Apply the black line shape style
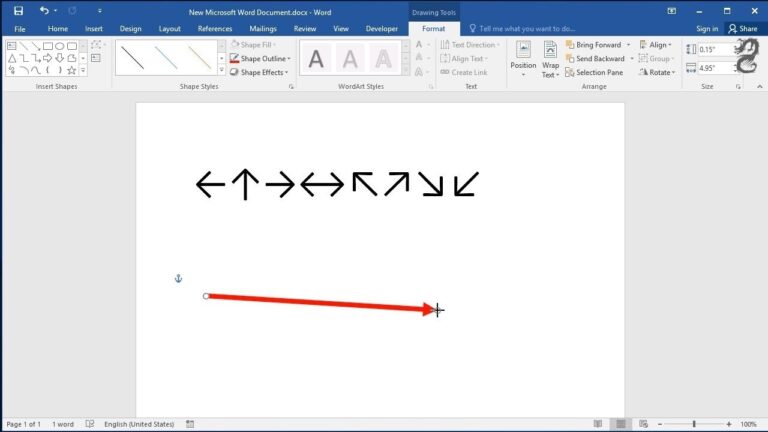This screenshot has width=768, height=432. tap(132, 58)
